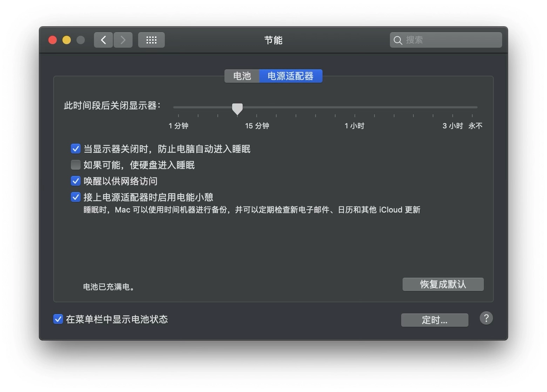The image size is (547, 392).
Task: Toggle 接上电源适配器时启用电能小憩 checkbox
Action: coord(76,197)
